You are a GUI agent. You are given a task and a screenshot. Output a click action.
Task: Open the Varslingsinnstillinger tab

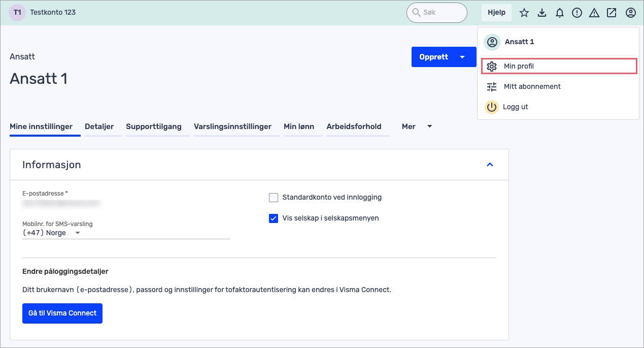pos(232,126)
